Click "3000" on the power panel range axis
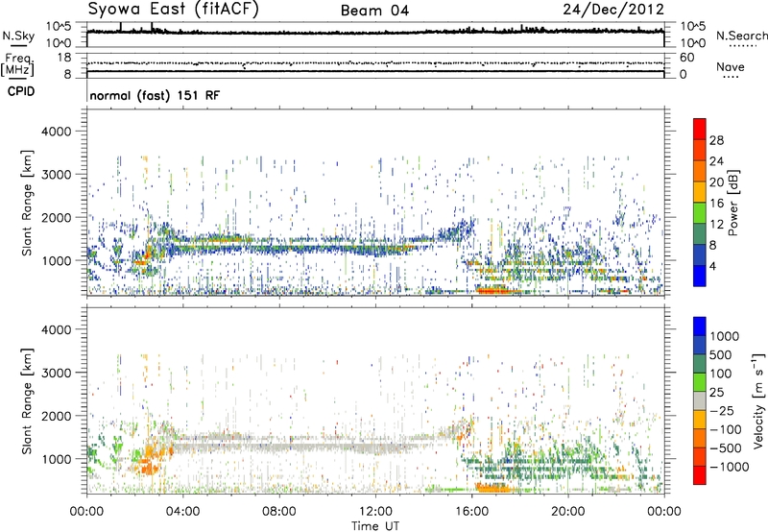 pos(57,175)
